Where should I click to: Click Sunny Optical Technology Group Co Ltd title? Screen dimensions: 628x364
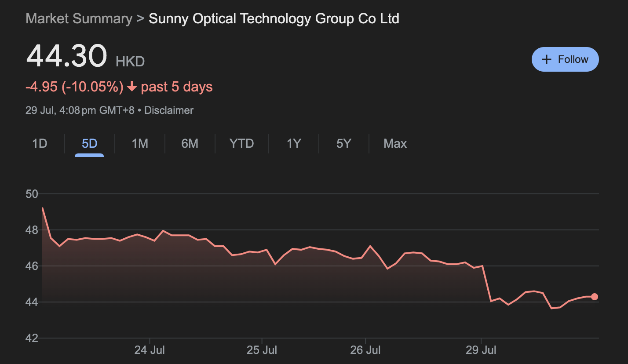point(274,18)
